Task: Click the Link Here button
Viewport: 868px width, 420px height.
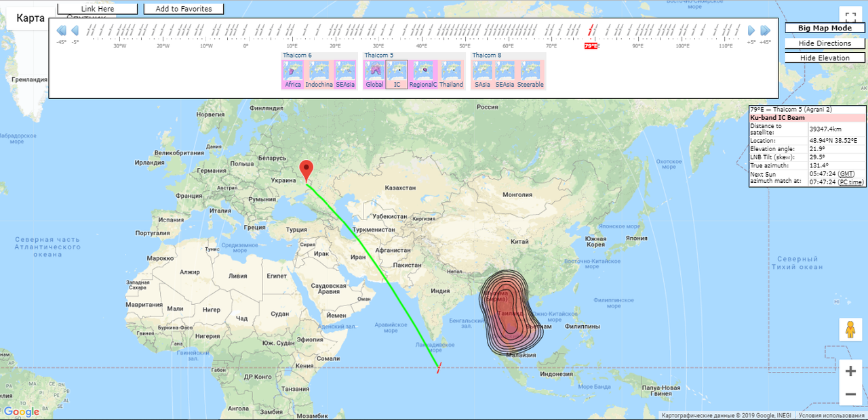Action: tap(98, 9)
